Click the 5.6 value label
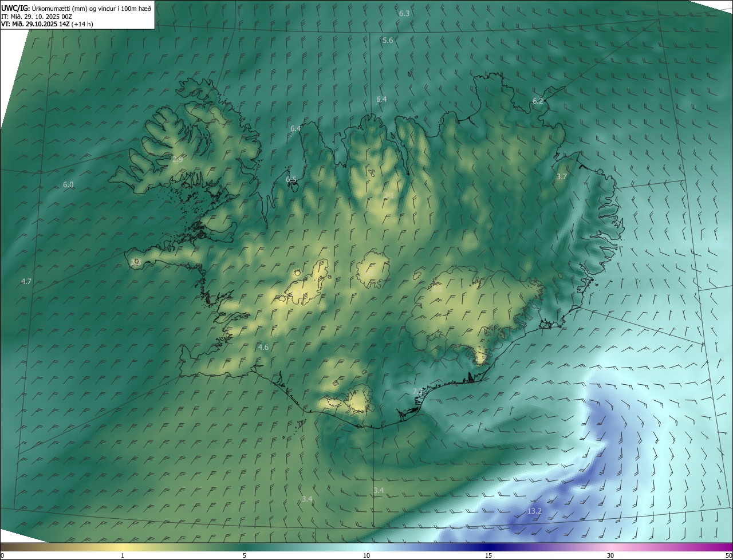Viewport: 733px width, 560px height. click(x=388, y=40)
